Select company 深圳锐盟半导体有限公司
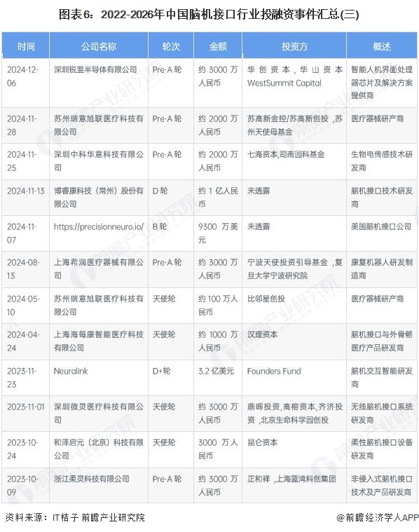419x532 pixels. (95, 69)
